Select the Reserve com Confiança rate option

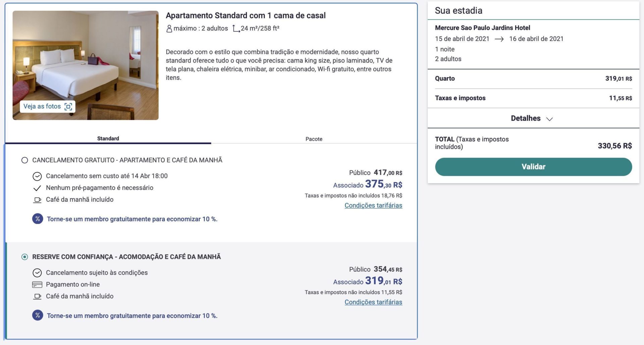[25, 257]
